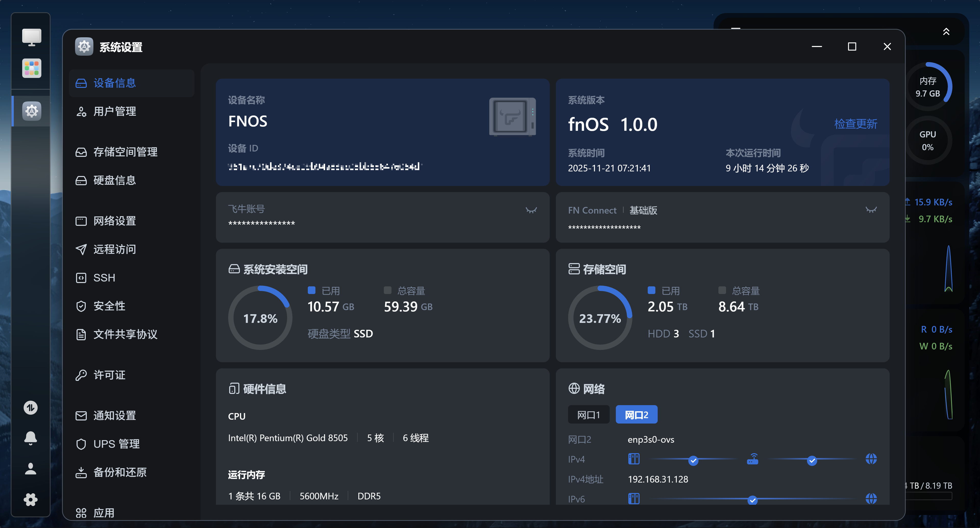Click the transfer tasks icon in dock
Image resolution: width=980 pixels, height=528 pixels.
[31, 408]
